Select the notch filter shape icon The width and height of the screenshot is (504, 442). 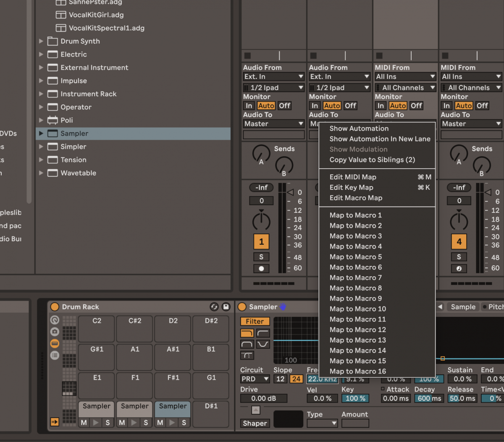tap(263, 344)
